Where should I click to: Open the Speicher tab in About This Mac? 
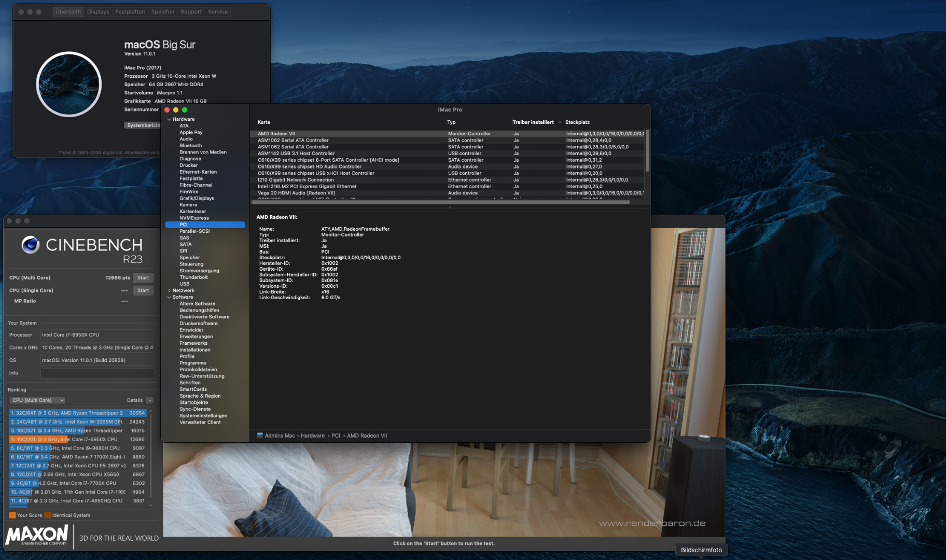pos(163,12)
